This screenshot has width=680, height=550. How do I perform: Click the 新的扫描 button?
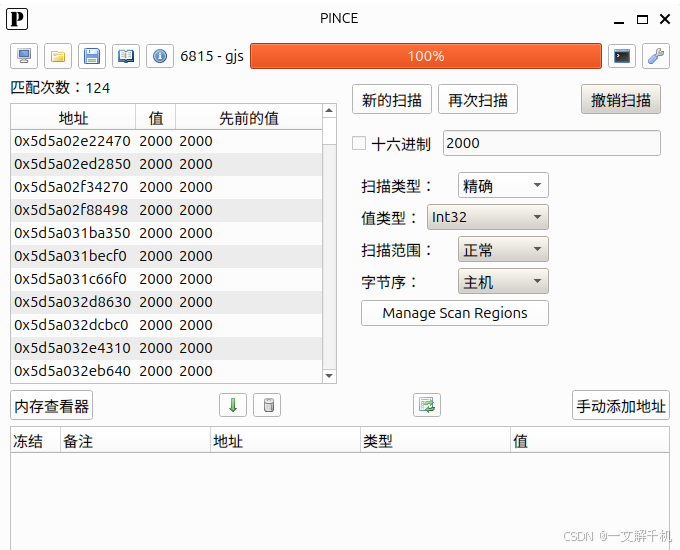392,99
